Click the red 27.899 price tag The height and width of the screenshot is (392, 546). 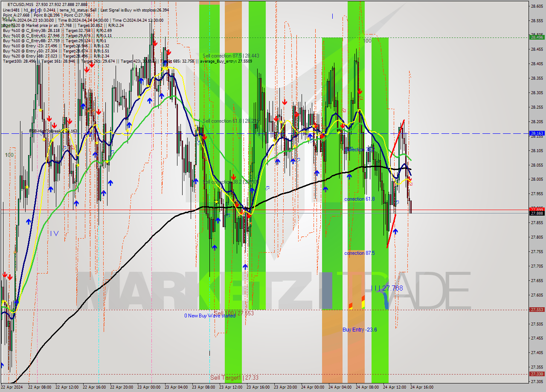pos(537,209)
